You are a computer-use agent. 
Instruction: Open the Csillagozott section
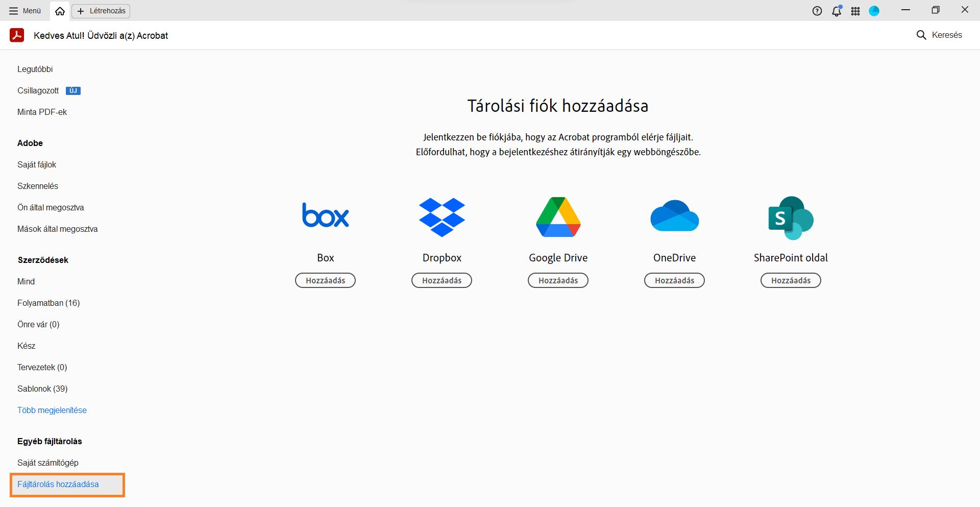(38, 90)
